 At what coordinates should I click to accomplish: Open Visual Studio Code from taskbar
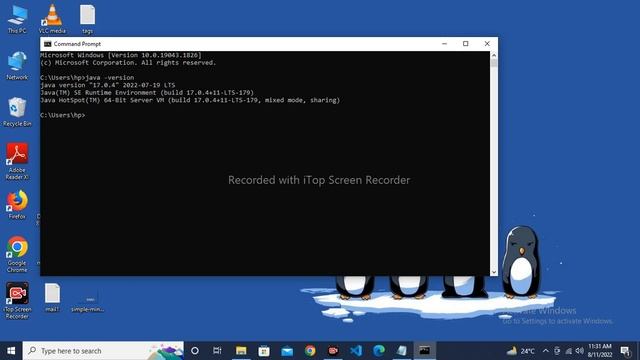pyautogui.click(x=356, y=351)
